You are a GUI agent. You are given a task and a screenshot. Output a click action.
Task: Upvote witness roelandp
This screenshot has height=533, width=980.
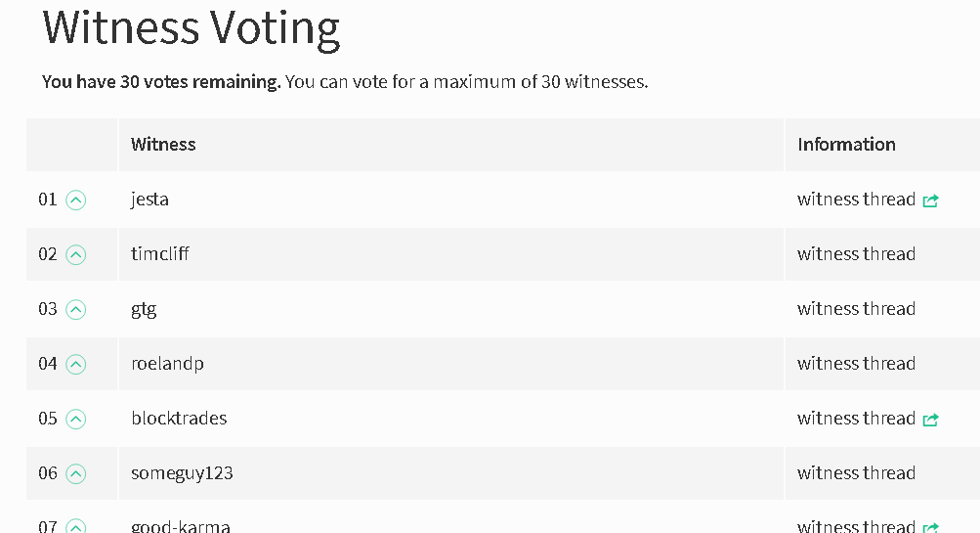(x=75, y=365)
